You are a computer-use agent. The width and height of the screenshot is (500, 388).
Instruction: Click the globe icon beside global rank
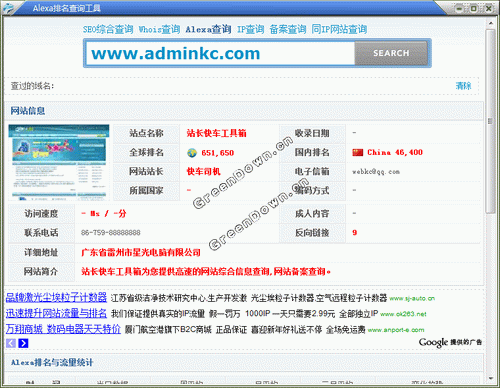[x=192, y=153]
